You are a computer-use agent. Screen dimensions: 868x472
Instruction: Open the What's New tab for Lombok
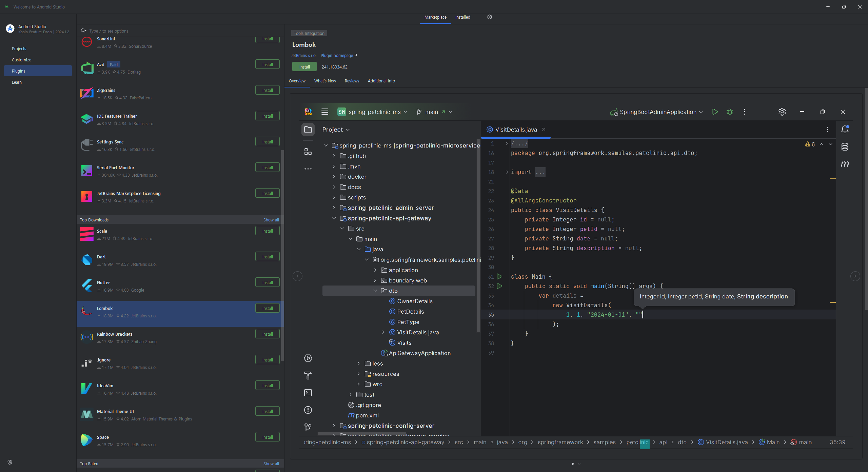click(325, 81)
